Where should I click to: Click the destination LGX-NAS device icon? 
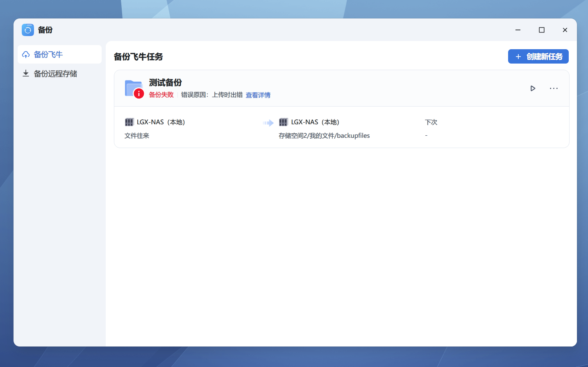(284, 122)
